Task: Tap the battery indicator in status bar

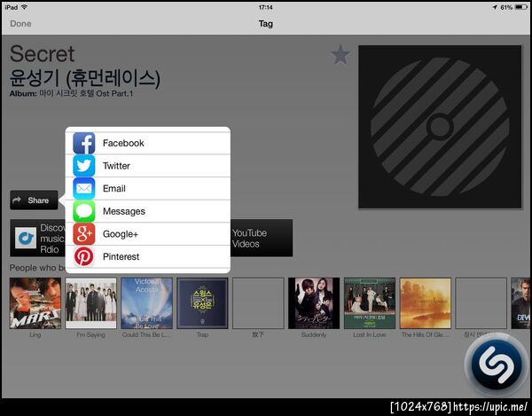Action: tap(521, 7)
